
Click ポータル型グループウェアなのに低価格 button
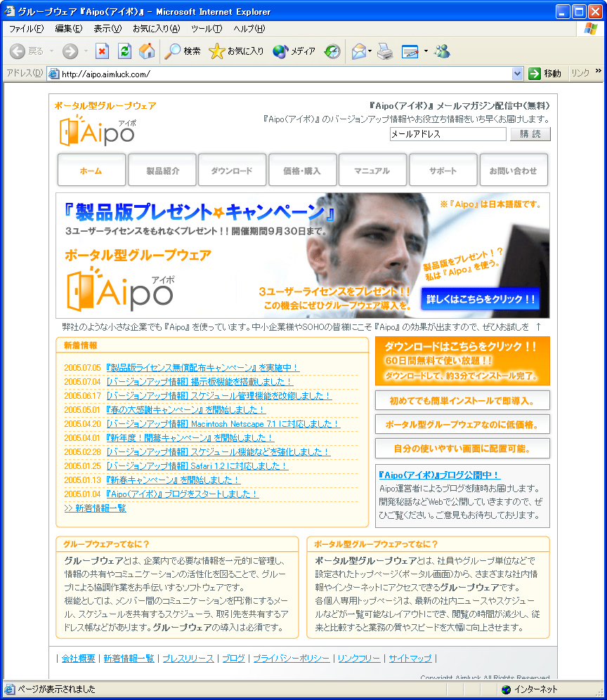pos(462,425)
